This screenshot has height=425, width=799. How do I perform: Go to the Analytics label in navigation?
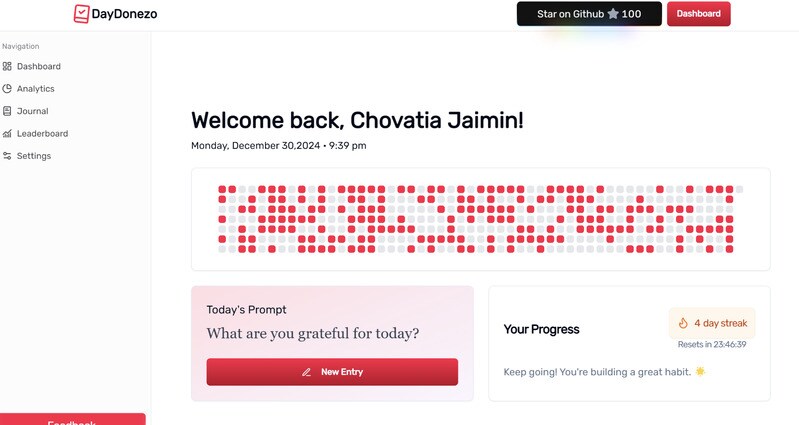pyautogui.click(x=35, y=89)
